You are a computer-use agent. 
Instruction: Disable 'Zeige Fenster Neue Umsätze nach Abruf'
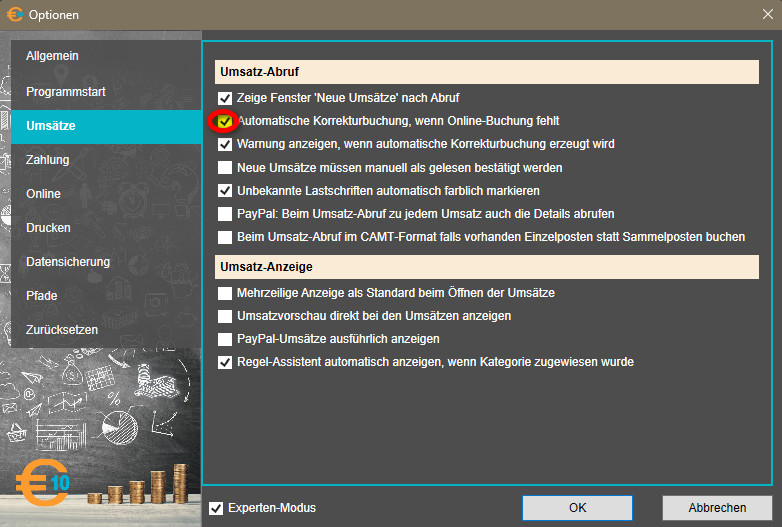225,98
